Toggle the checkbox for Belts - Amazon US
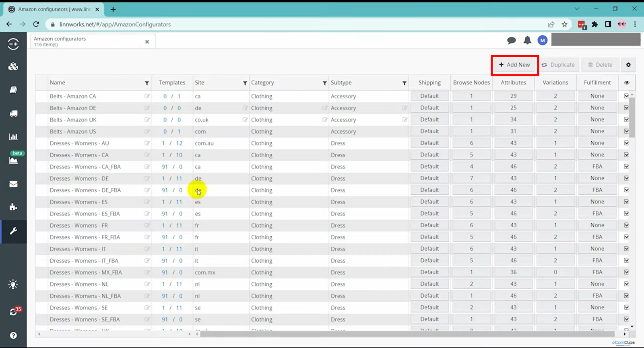 [x=626, y=131]
